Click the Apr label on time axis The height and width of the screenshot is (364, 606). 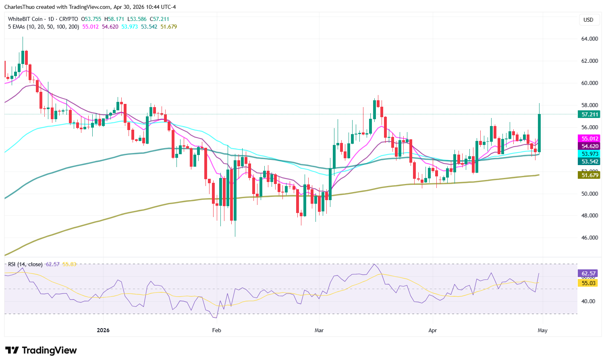pos(432,330)
